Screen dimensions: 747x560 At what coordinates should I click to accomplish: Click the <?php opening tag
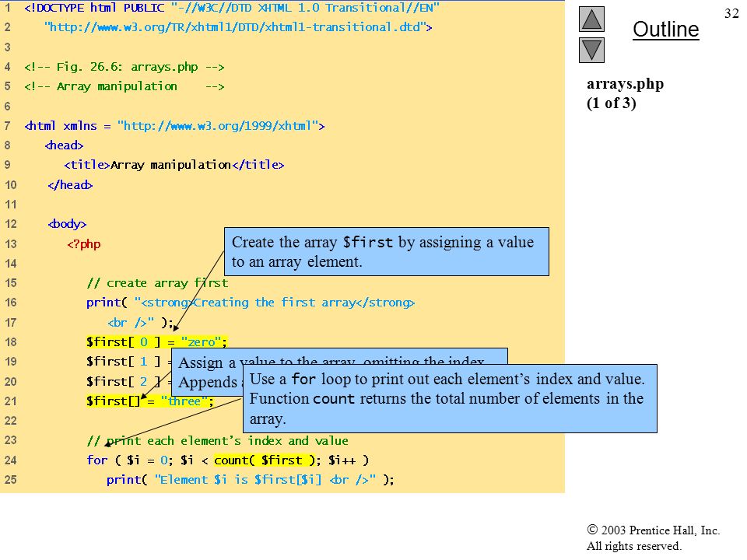(84, 243)
